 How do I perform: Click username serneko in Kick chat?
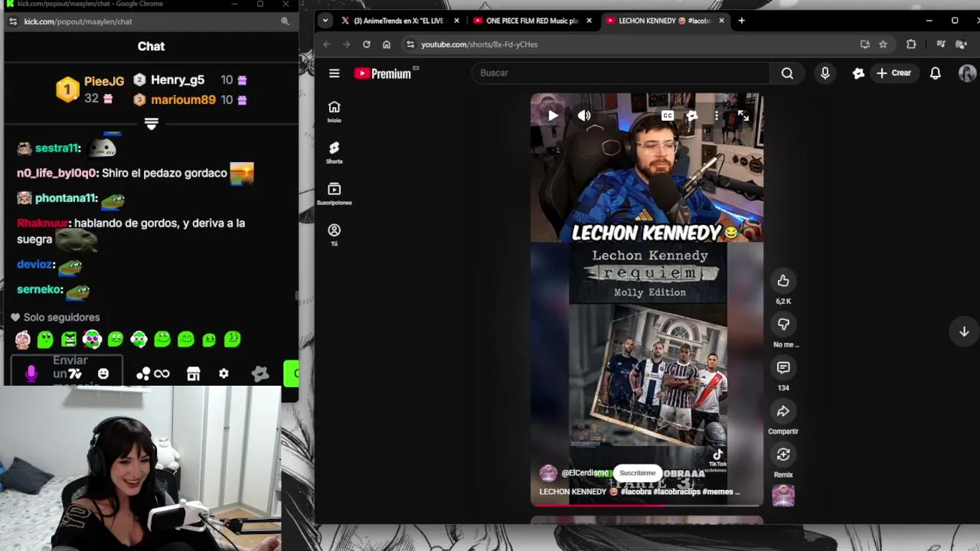pyautogui.click(x=38, y=290)
